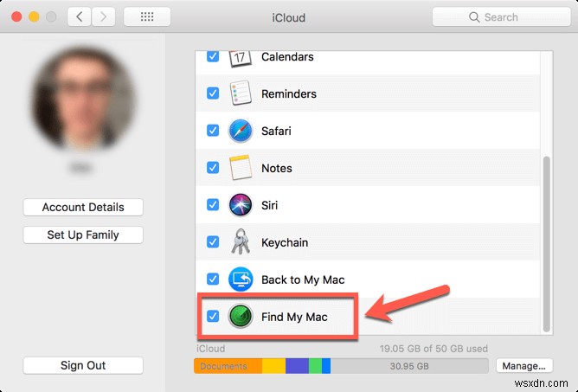The width and height of the screenshot is (578, 392).
Task: Open the Manage... storage button
Action: click(523, 366)
